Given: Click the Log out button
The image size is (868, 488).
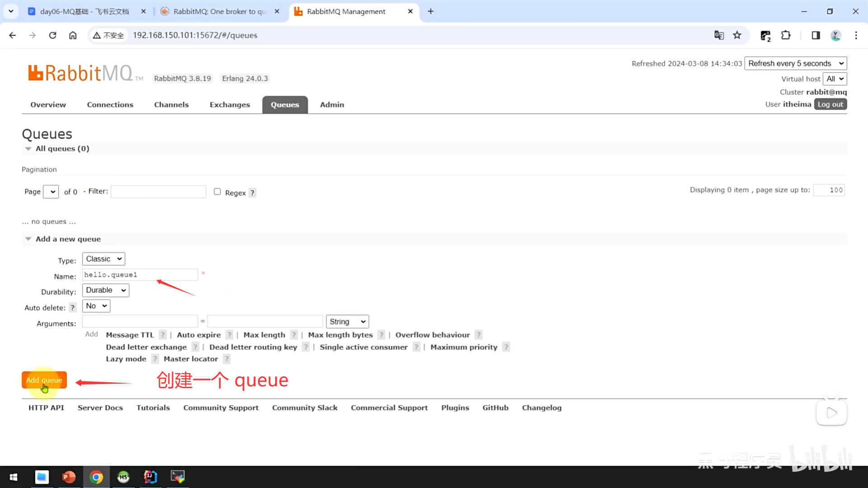Looking at the screenshot, I should [x=830, y=104].
